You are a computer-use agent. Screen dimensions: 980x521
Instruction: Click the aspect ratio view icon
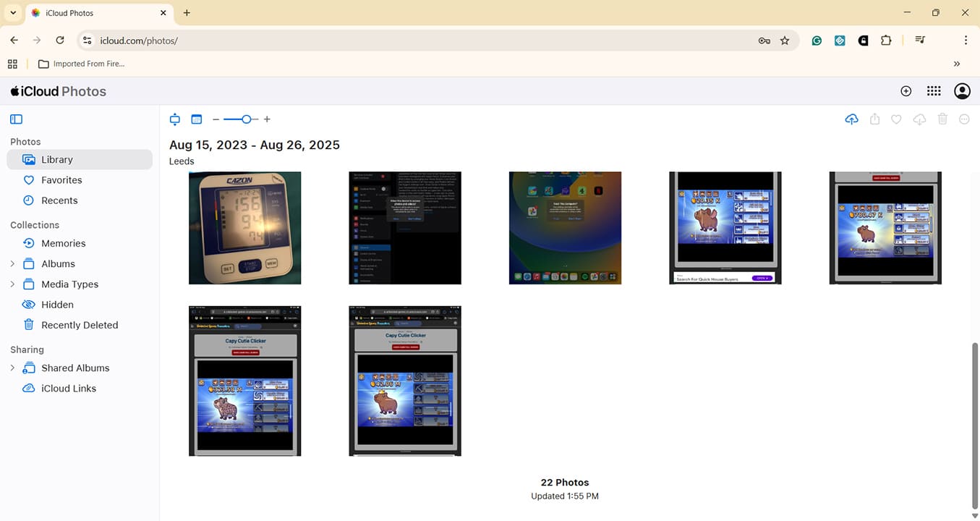[x=174, y=119]
